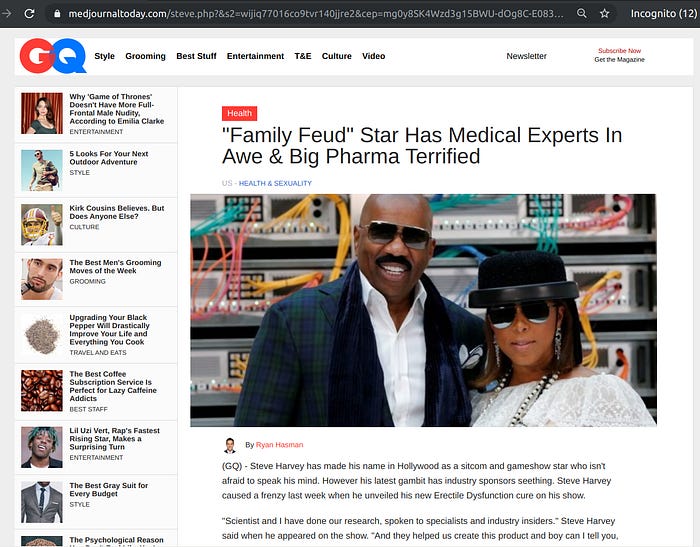The height and width of the screenshot is (547, 700).
Task: Click BEST STAFF label under coffee article
Action: click(x=88, y=409)
